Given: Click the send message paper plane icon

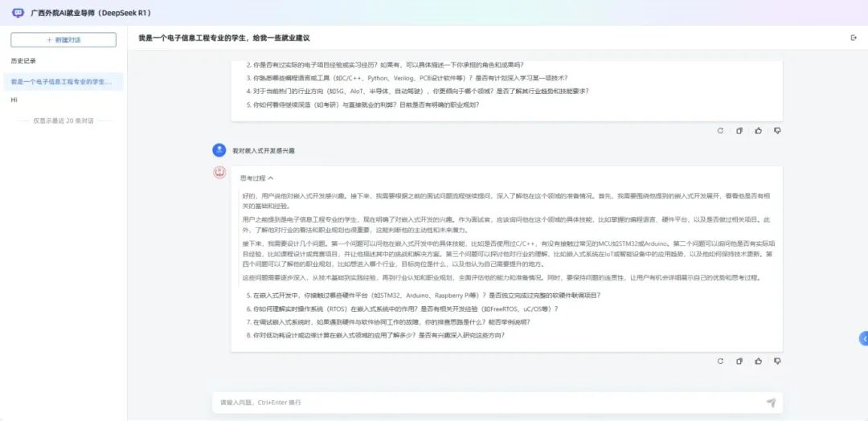Looking at the screenshot, I should click(x=771, y=403).
